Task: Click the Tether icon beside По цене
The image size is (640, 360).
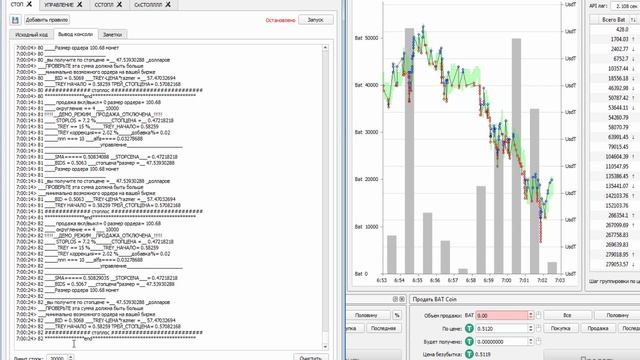Action: point(469,328)
